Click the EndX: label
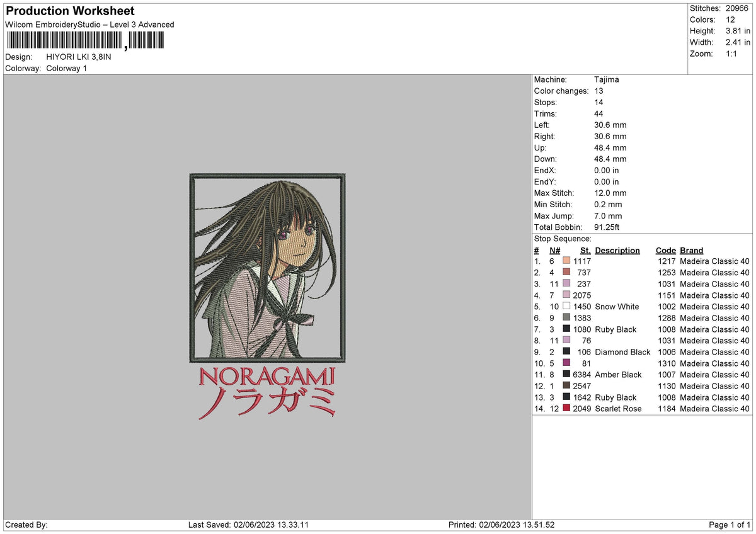This screenshot has height=534, width=756. (x=545, y=170)
